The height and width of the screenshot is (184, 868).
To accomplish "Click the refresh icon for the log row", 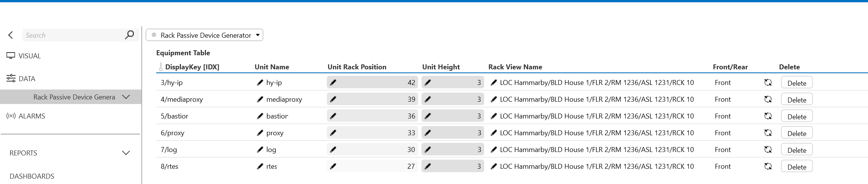I will coord(768,149).
